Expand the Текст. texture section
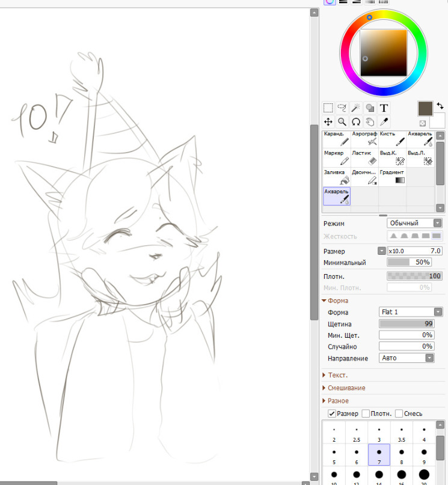The image size is (448, 485). [x=338, y=375]
